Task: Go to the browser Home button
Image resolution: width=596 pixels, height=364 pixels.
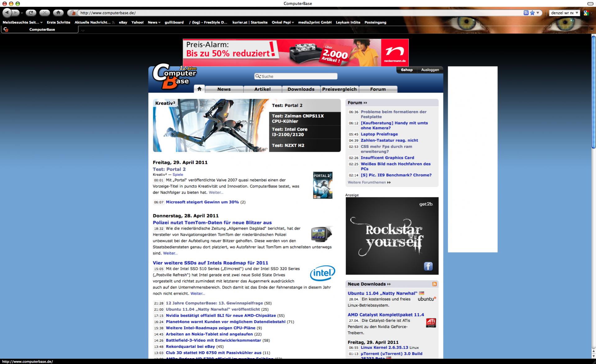Action: pos(58,13)
